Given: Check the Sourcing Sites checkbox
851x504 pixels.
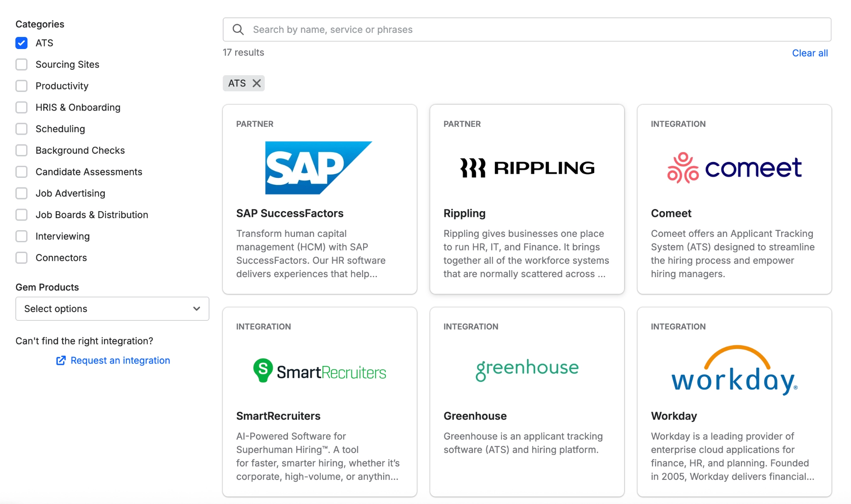Looking at the screenshot, I should click(x=22, y=64).
